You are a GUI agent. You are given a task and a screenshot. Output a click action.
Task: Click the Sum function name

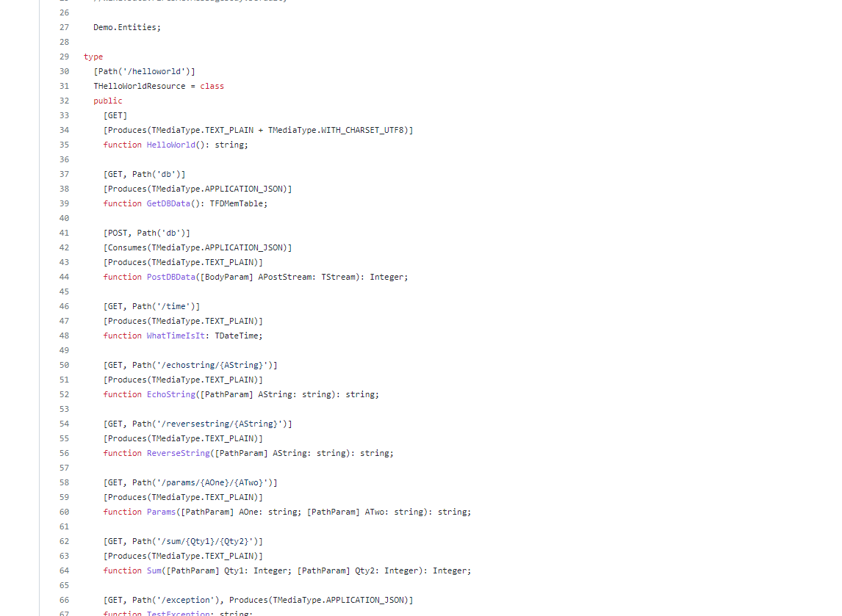(x=154, y=570)
